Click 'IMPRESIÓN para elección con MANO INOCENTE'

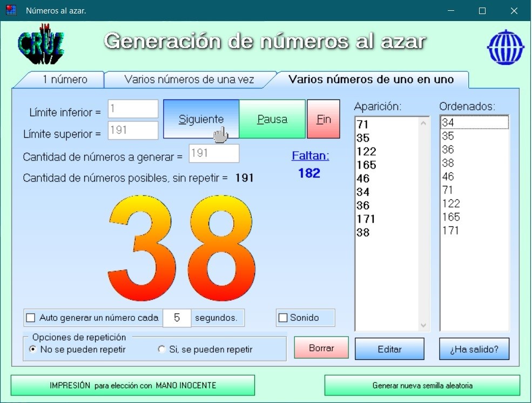pyautogui.click(x=133, y=386)
